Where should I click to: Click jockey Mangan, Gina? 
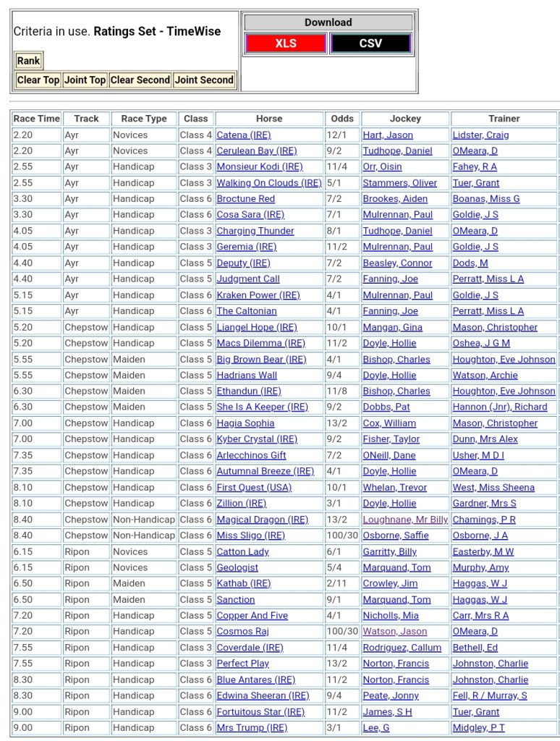click(x=392, y=327)
